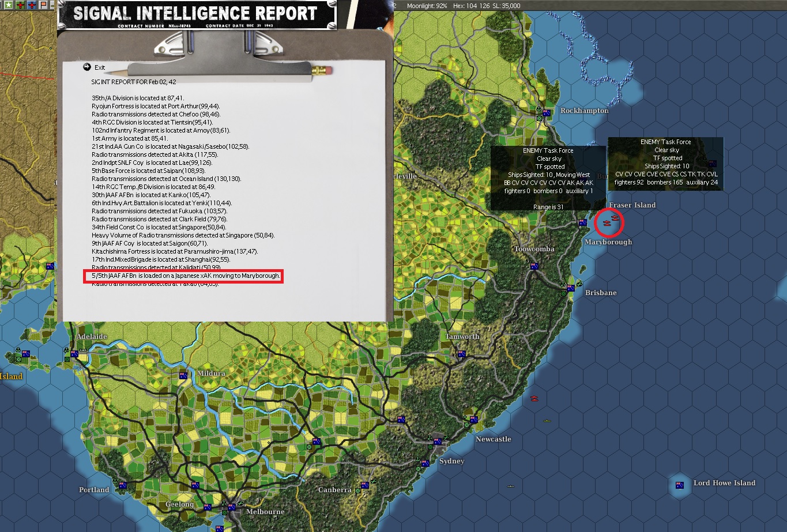Select the Mildura base flag
Viewport: 787px width, 532px height.
coord(183,376)
